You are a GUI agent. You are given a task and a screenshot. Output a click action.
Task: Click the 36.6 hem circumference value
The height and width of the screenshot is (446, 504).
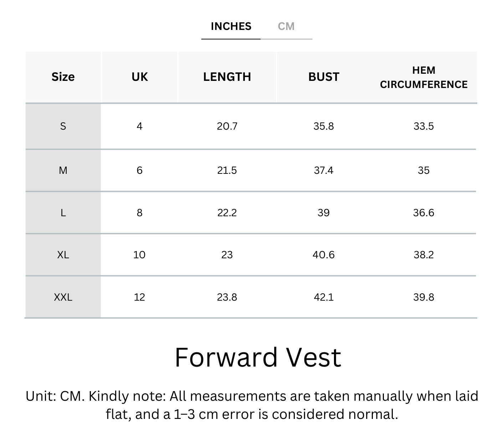[423, 213]
